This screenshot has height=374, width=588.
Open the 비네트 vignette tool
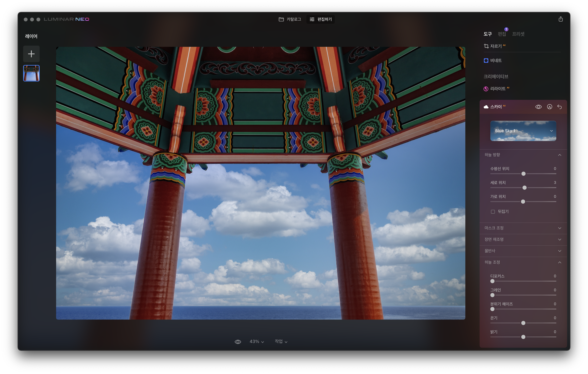point(496,61)
